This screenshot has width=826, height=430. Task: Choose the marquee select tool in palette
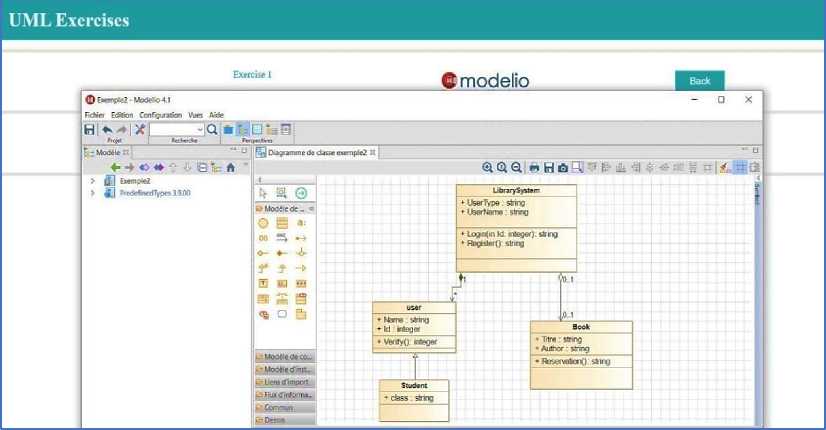(x=281, y=193)
